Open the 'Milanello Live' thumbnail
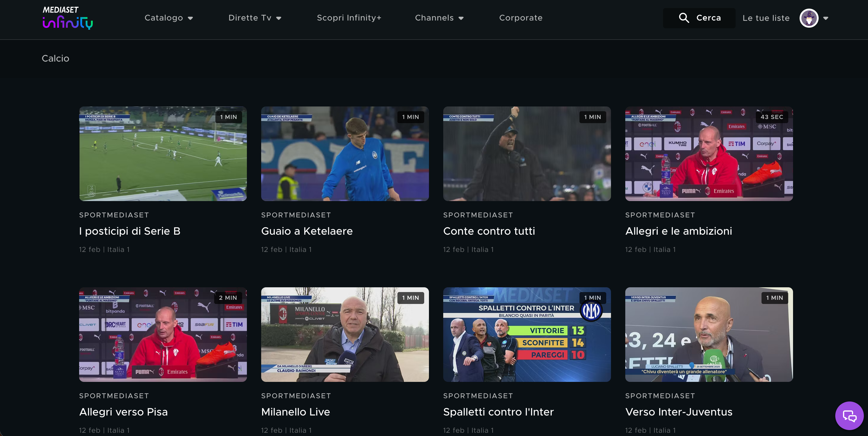 pos(345,335)
